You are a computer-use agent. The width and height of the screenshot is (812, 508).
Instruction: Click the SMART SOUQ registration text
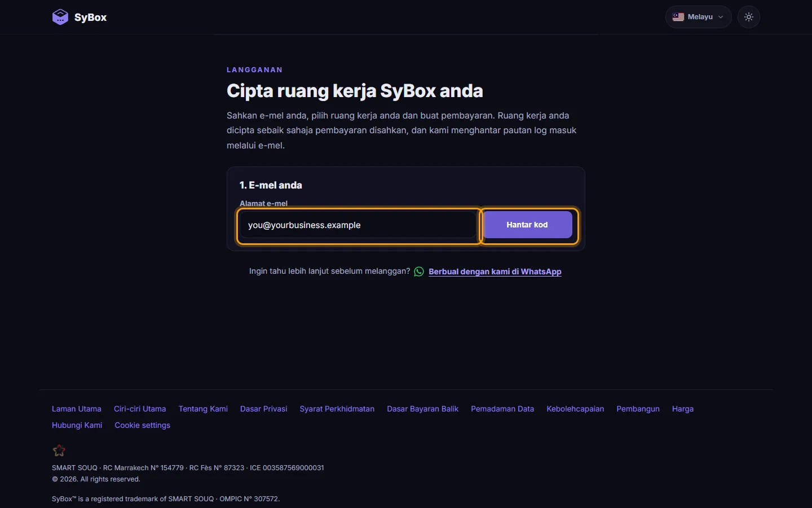click(188, 468)
